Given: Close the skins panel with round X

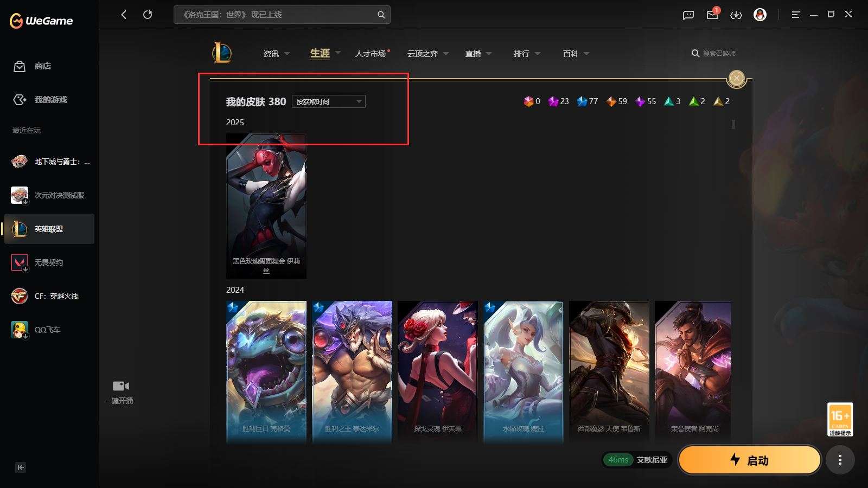Looking at the screenshot, I should pyautogui.click(x=737, y=79).
